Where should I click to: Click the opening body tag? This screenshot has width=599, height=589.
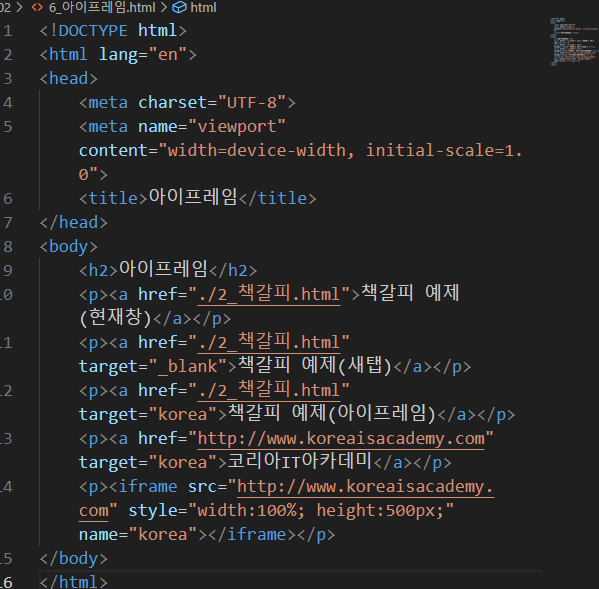point(69,247)
